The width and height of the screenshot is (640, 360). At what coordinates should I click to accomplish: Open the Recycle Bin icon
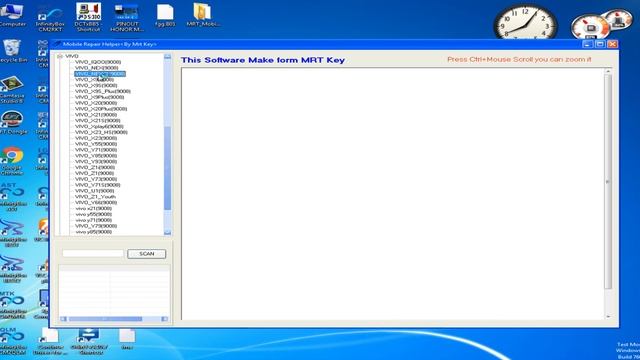pos(12,51)
